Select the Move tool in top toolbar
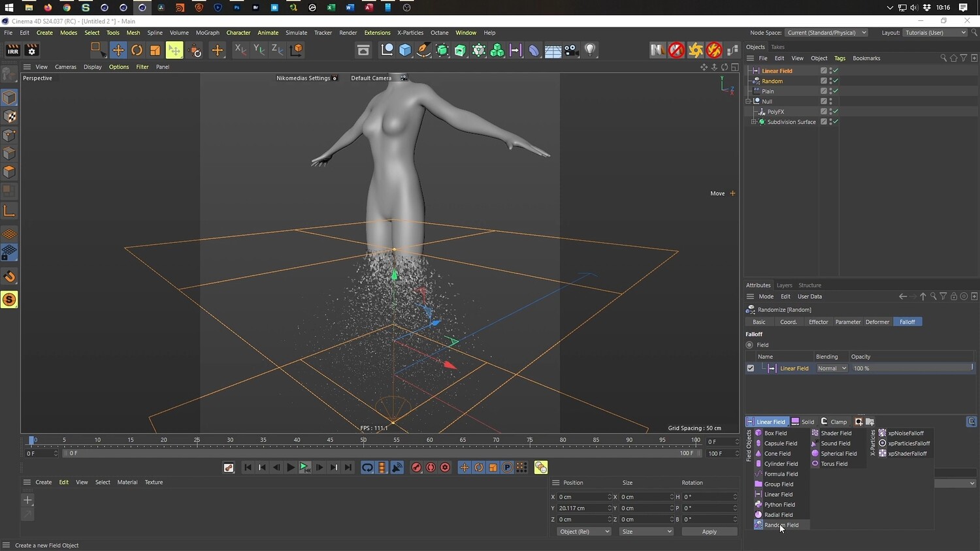The height and width of the screenshot is (551, 980). (118, 50)
